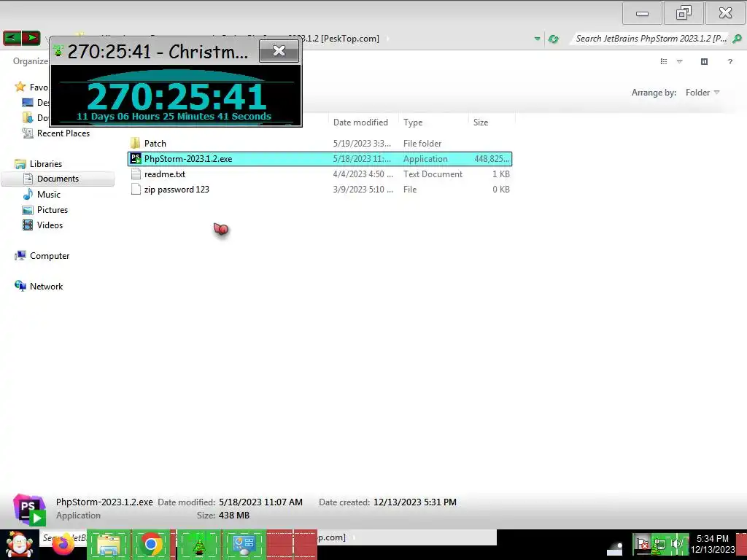Click the Action Center flag tray icon
This screenshot has width=747, height=560.
click(x=643, y=544)
